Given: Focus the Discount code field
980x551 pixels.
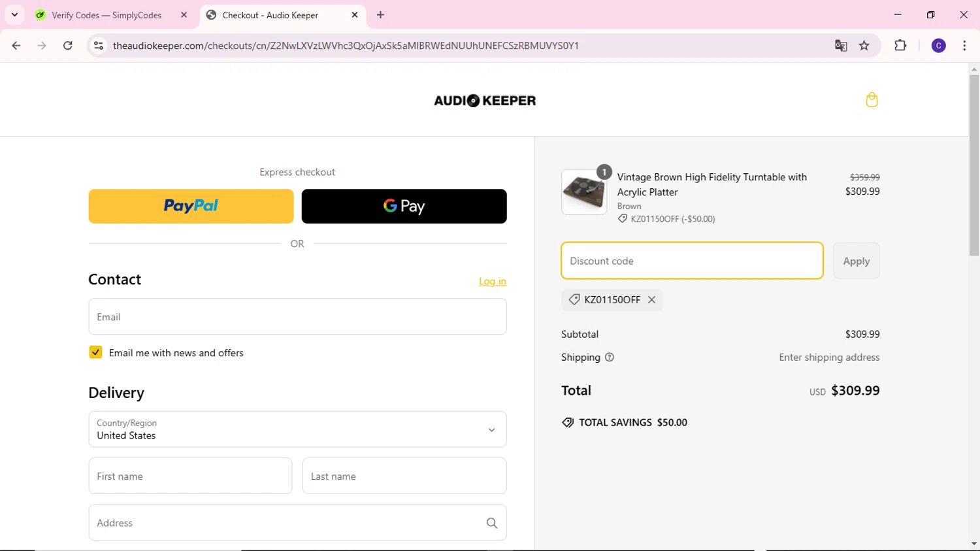Looking at the screenshot, I should pyautogui.click(x=692, y=261).
